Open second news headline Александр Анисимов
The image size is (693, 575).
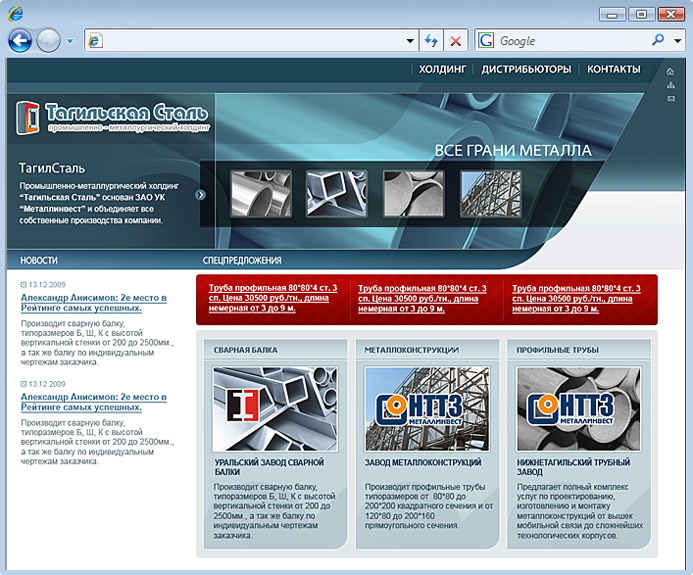point(94,402)
